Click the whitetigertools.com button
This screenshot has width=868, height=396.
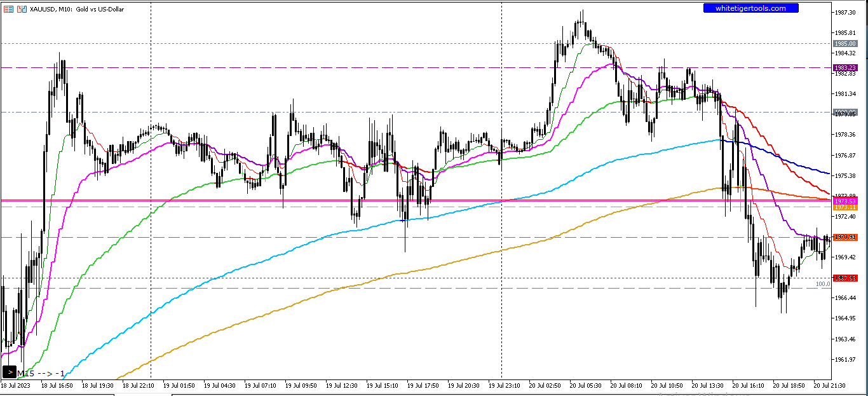coord(750,8)
